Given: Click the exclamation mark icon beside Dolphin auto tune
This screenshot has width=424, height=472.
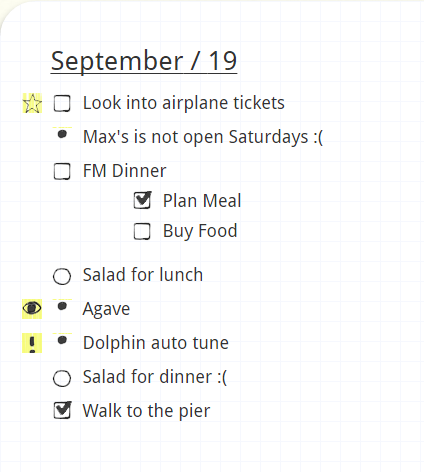Looking at the screenshot, I should (x=32, y=343).
